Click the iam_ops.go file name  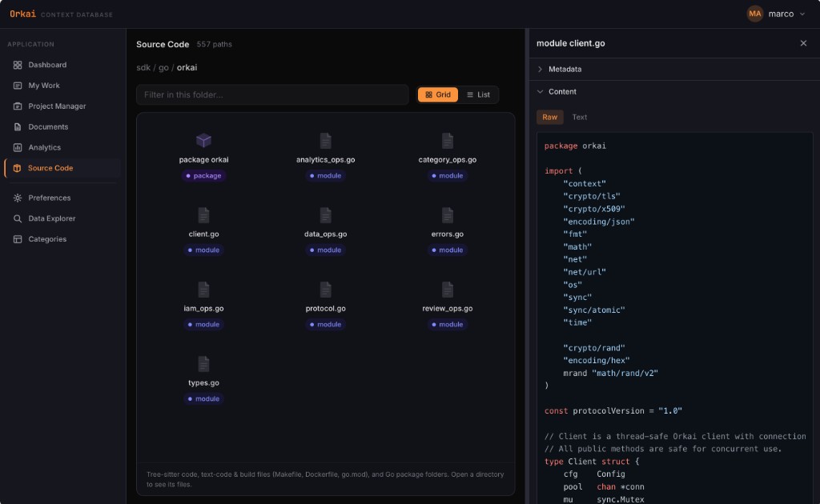click(x=203, y=308)
